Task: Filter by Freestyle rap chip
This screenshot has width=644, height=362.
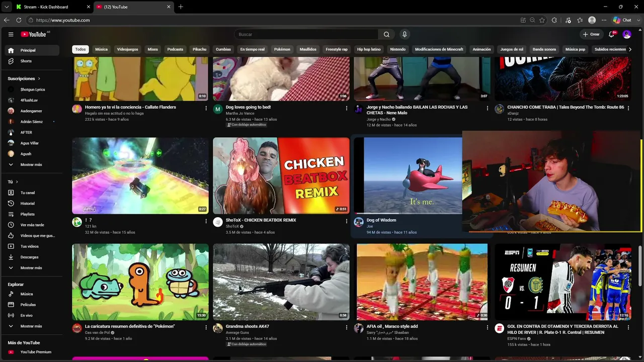Action: pyautogui.click(x=337, y=49)
